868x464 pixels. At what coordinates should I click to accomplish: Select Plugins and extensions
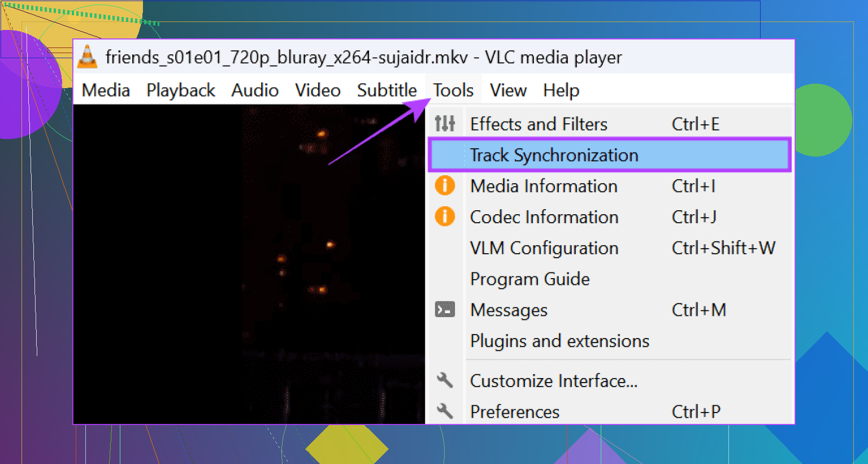pyautogui.click(x=559, y=341)
